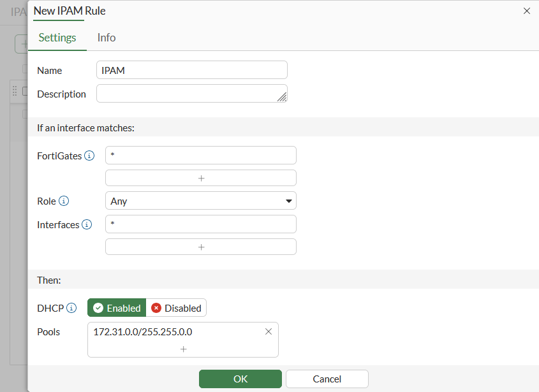Image resolution: width=539 pixels, height=392 pixels.
Task: Click the Name input field
Action: (192, 70)
